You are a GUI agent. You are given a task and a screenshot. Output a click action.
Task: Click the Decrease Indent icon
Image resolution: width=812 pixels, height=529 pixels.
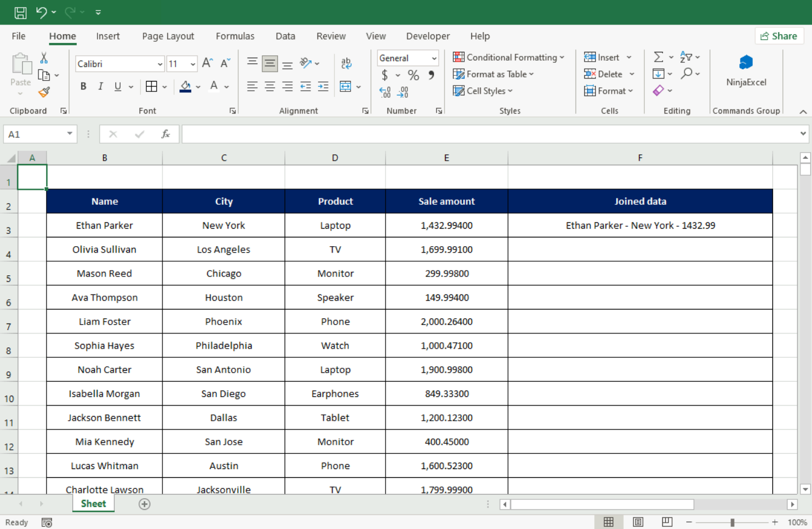305,87
